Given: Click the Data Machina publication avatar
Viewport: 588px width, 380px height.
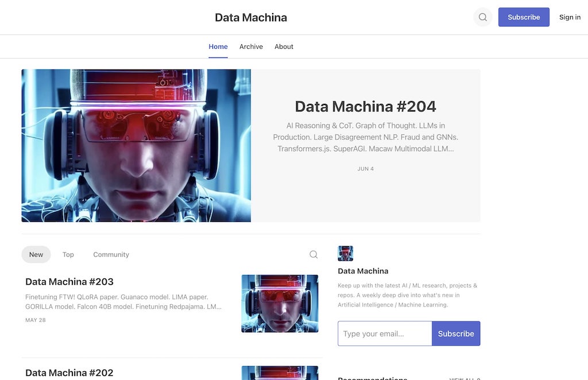Looking at the screenshot, I should click(345, 253).
